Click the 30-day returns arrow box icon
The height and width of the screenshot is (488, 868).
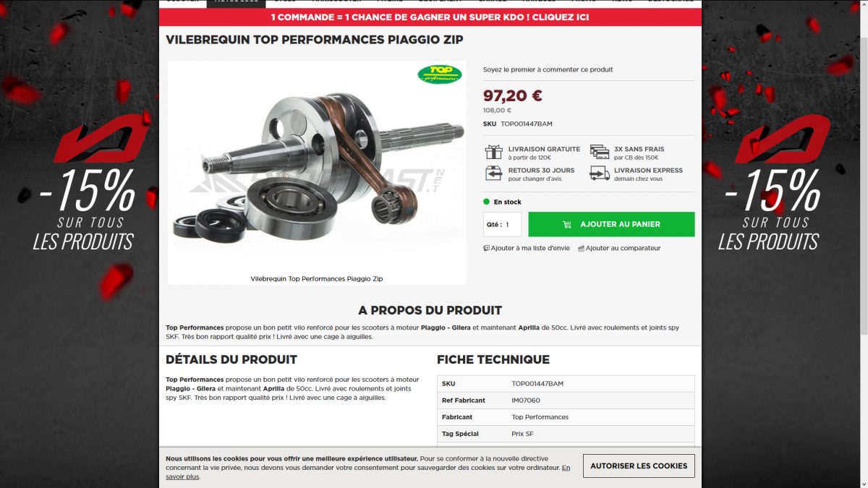(494, 173)
